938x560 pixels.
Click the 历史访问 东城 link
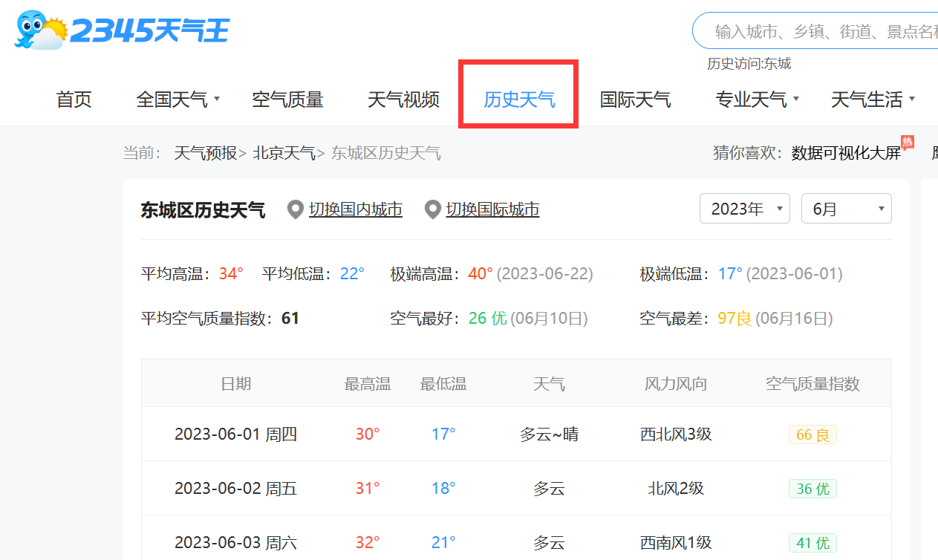778,64
